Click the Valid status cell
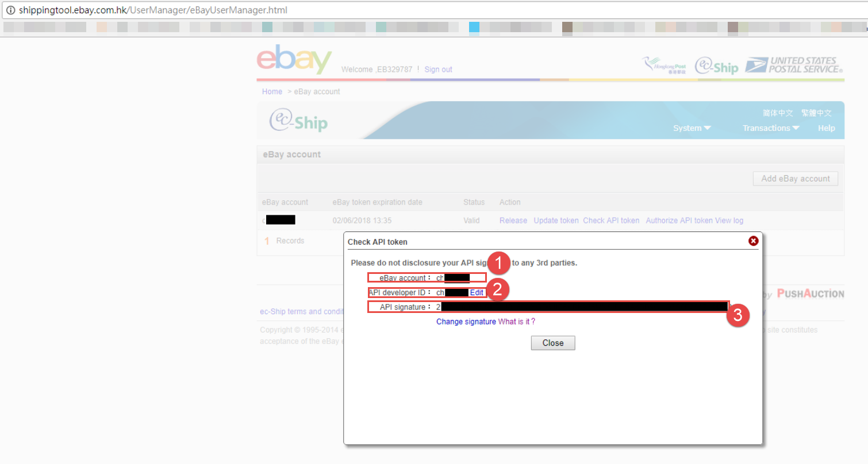Image resolution: width=868 pixels, height=464 pixels. pos(472,221)
